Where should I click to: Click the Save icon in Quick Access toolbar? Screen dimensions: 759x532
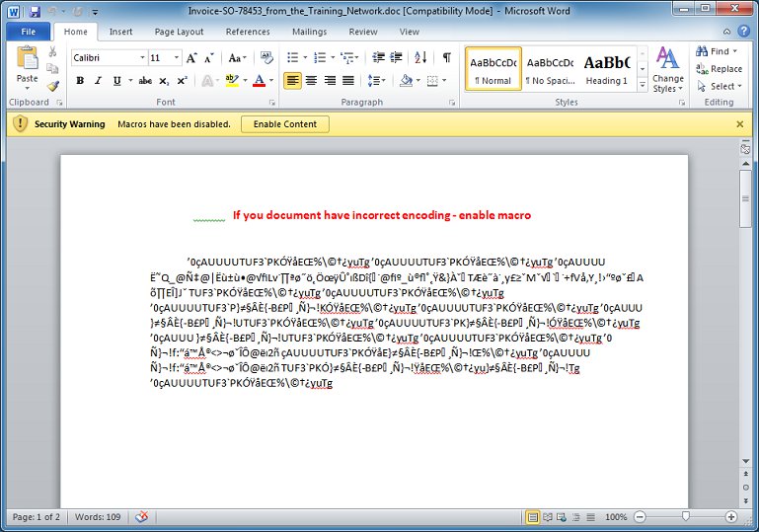(x=35, y=12)
